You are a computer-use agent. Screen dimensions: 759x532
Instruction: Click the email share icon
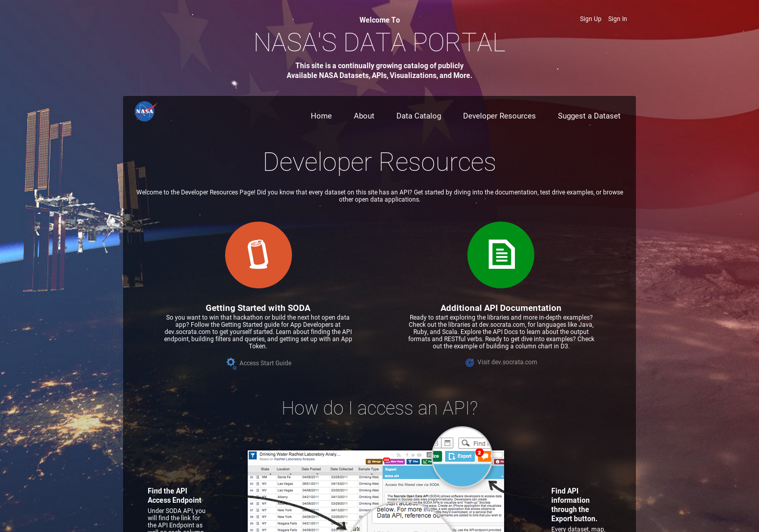[418, 454]
